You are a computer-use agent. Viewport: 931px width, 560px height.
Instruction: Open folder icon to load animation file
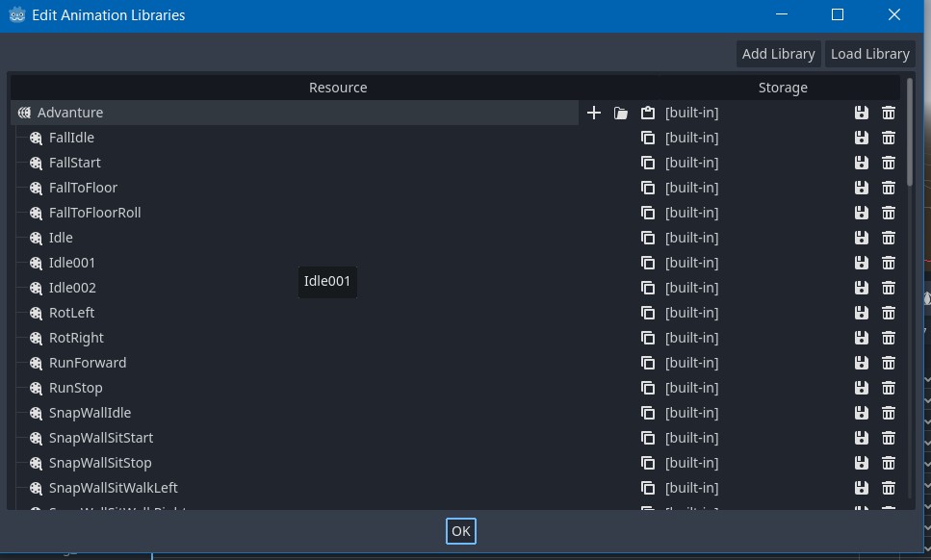(619, 113)
